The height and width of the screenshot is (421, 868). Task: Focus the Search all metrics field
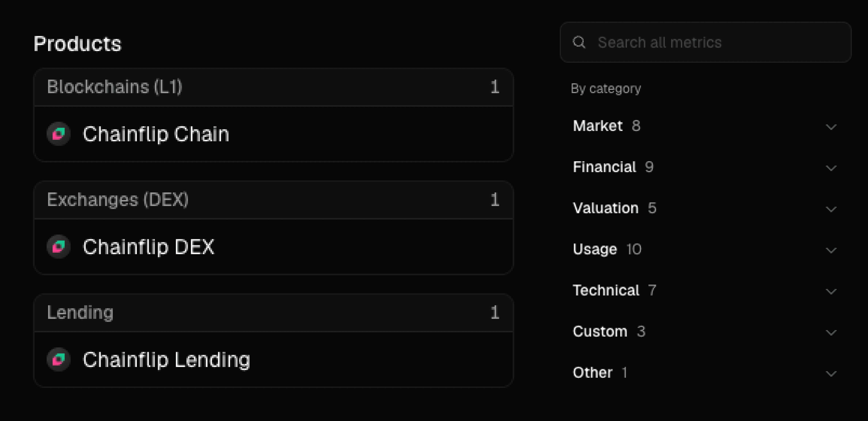706,42
